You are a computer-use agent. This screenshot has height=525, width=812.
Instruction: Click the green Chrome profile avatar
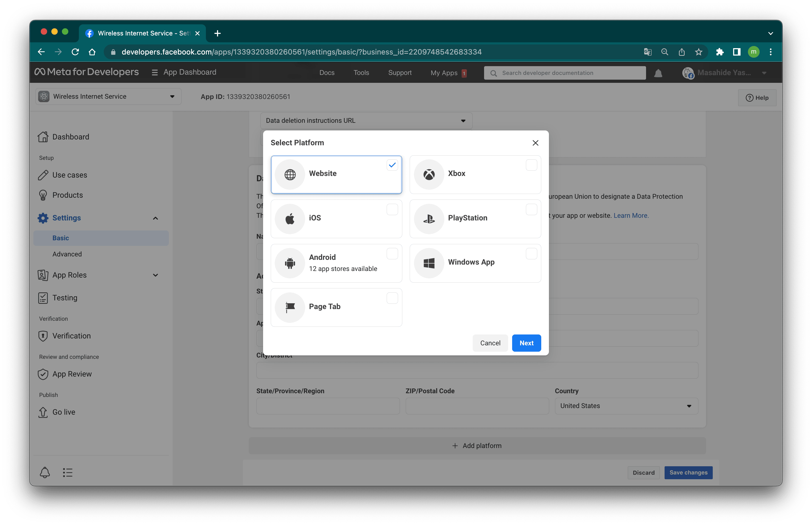click(754, 52)
